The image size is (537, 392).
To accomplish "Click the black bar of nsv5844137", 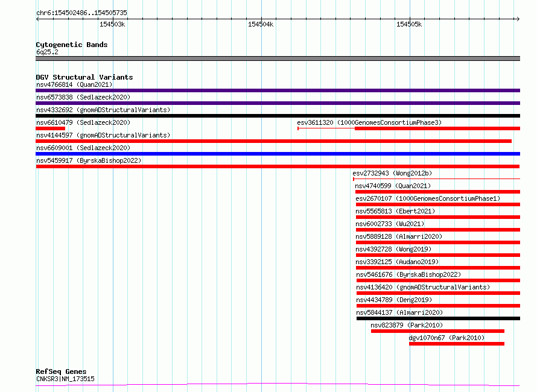I will (x=439, y=318).
